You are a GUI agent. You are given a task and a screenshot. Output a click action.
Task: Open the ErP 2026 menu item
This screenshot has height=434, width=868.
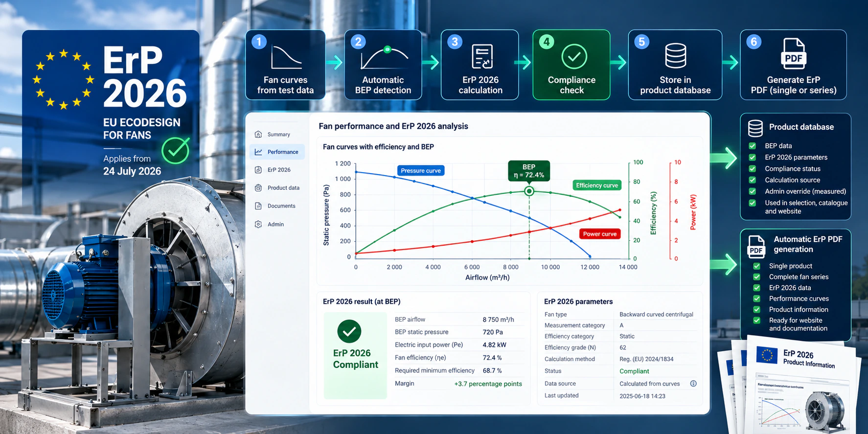tap(277, 170)
